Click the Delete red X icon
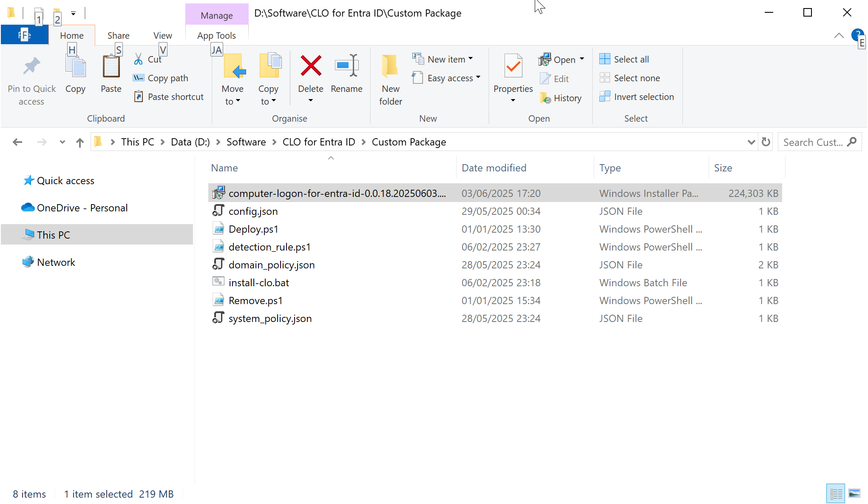This screenshot has height=504, width=868. pos(311,66)
